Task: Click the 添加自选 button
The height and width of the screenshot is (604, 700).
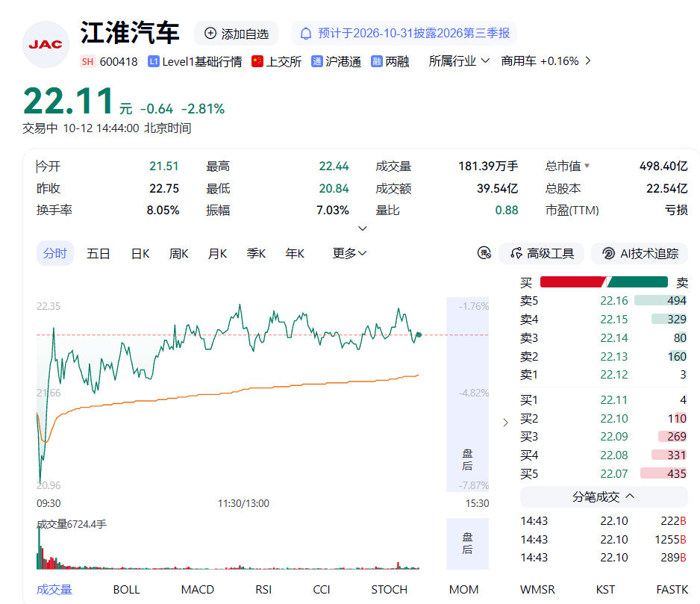Action: coord(236,34)
